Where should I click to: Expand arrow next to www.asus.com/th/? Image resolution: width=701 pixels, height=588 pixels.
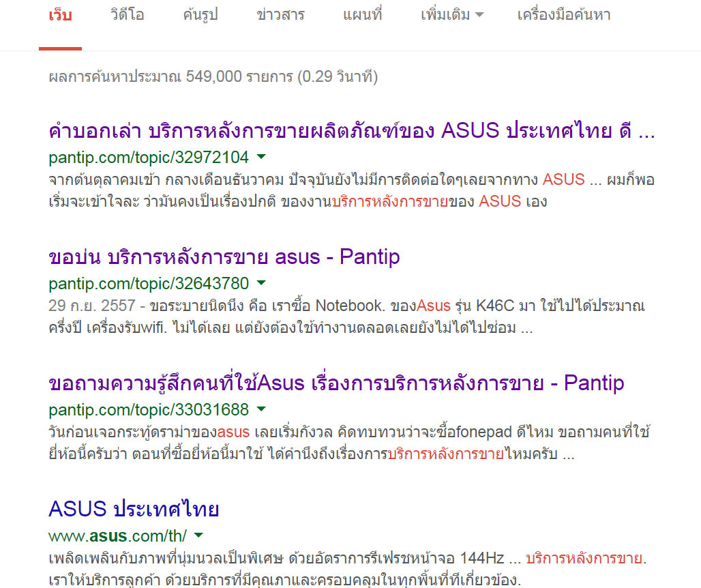click(199, 535)
